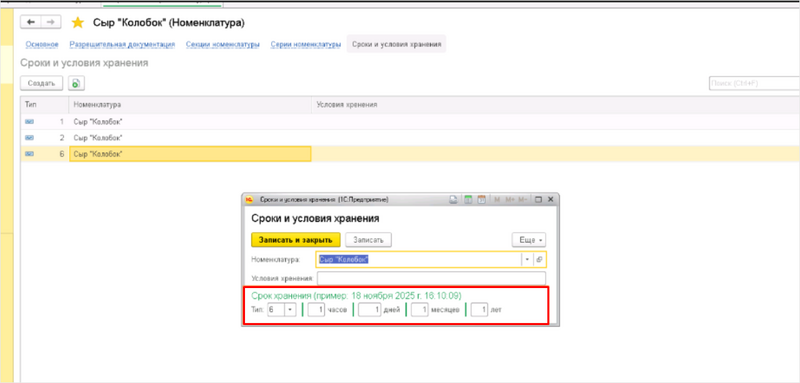The image size is (800, 383).
Task: Sort by the Условия хранения column header
Action: point(556,105)
